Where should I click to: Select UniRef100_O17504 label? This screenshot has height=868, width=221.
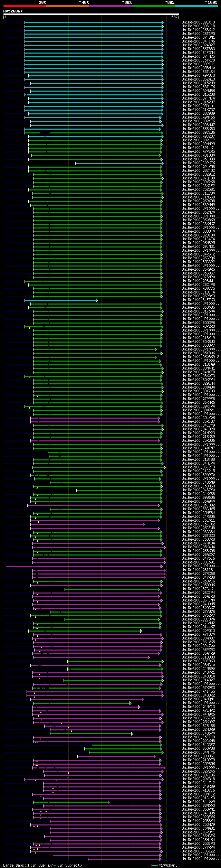(x=198, y=311)
